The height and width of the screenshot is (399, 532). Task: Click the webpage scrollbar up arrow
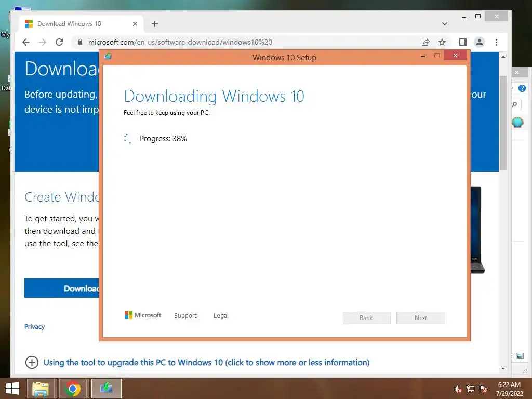[503, 57]
